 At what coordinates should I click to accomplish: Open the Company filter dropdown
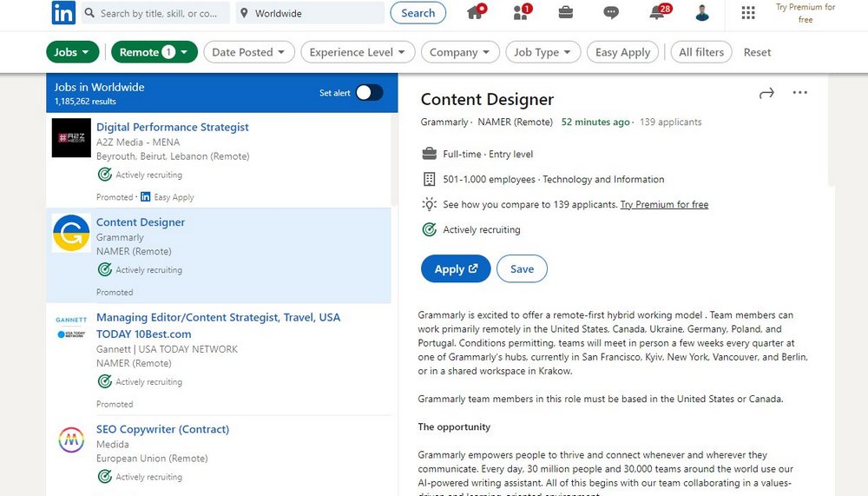pos(460,52)
